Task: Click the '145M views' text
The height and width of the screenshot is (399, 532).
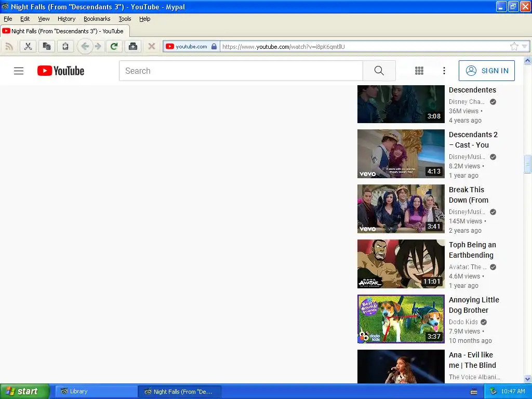Action: (465, 221)
